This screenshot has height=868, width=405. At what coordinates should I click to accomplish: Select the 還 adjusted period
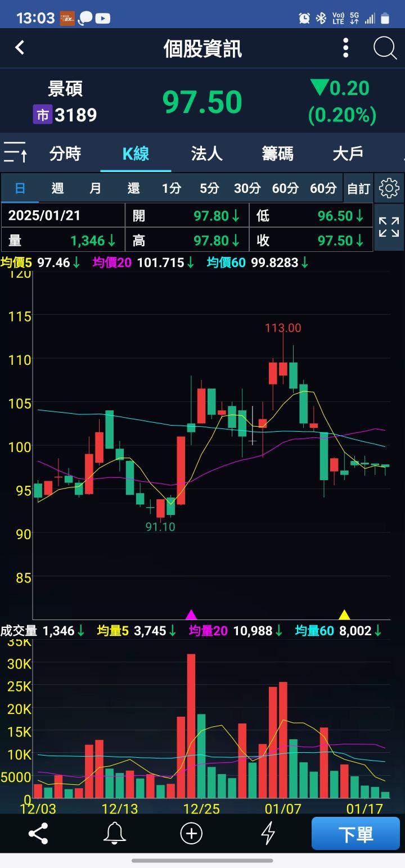pyautogui.click(x=134, y=188)
